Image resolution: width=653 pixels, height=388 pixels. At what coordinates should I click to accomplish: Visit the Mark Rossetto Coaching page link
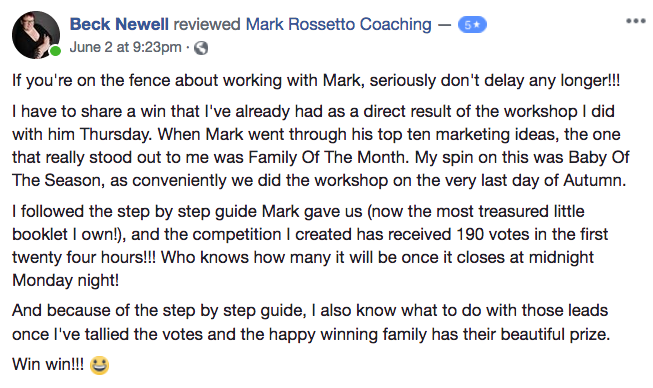tap(339, 24)
